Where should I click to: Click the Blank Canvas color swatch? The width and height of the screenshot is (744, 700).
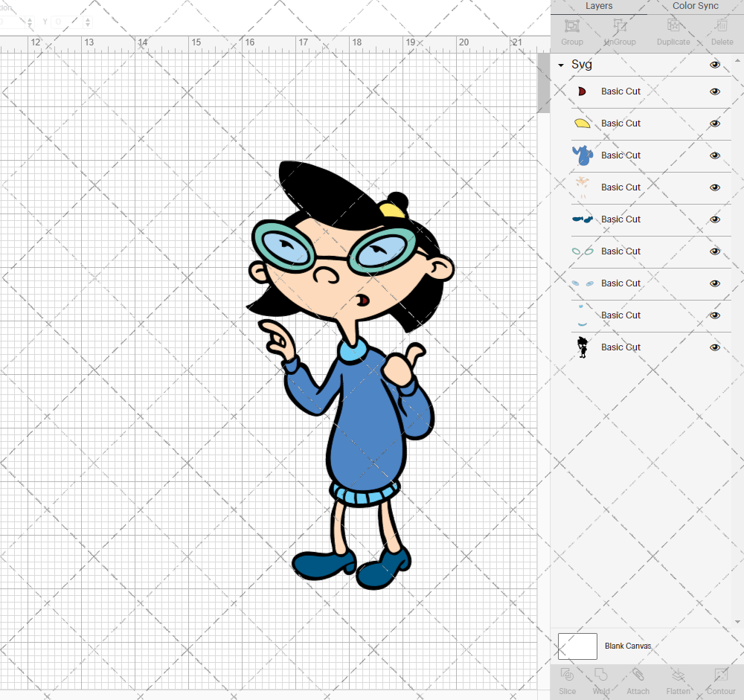coord(577,646)
